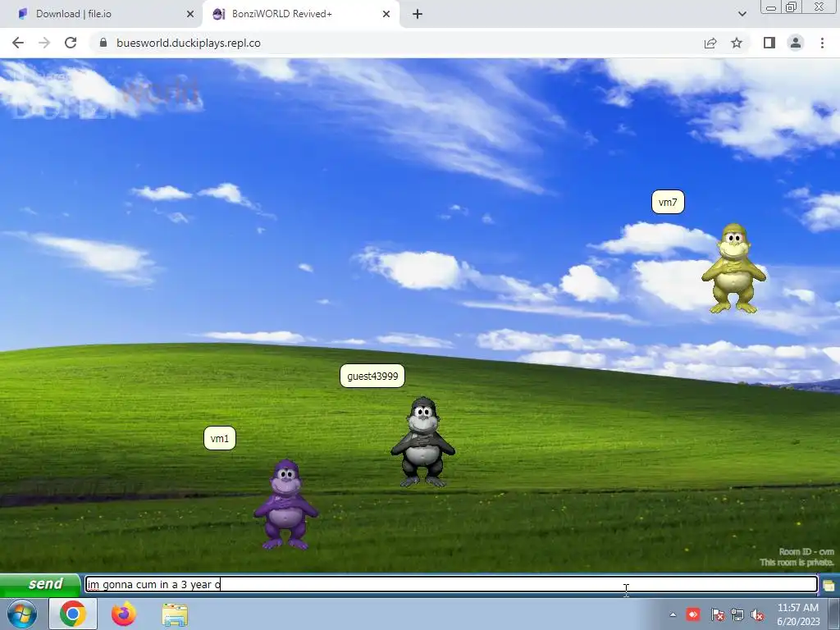Bookmark this tab with the star icon
This screenshot has height=630, width=840.
[737, 43]
